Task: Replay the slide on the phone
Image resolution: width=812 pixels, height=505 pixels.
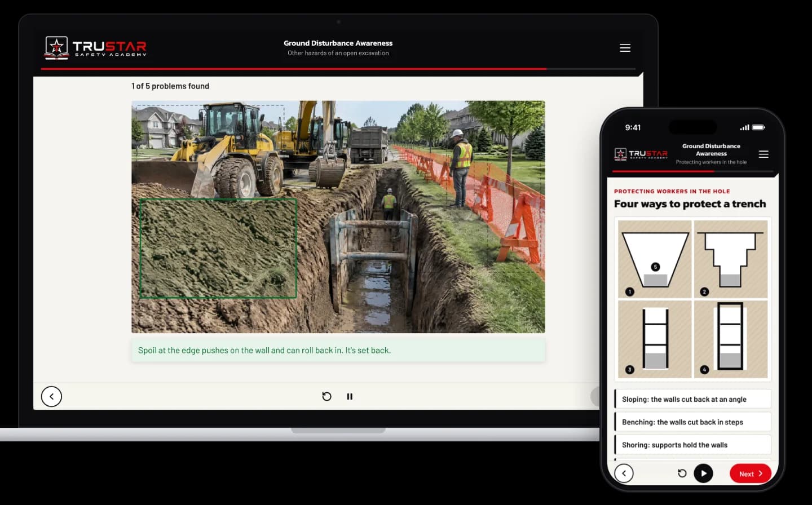Action: coord(682,473)
